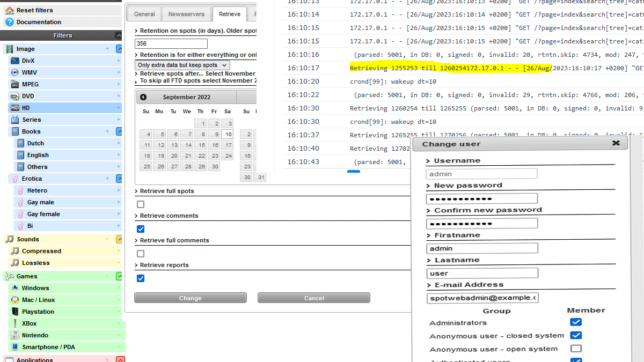This screenshot has height=362, width=644.
Task: Switch to the Newsservers tab
Action: tap(186, 14)
